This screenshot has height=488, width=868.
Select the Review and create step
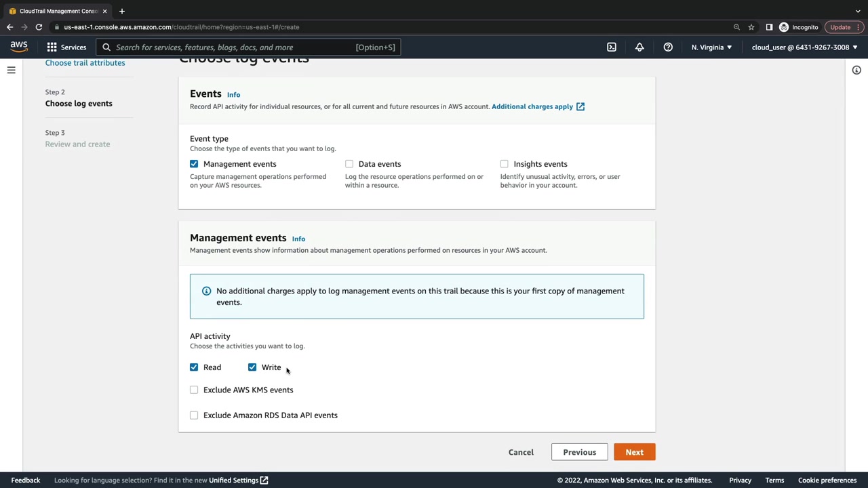tap(77, 144)
